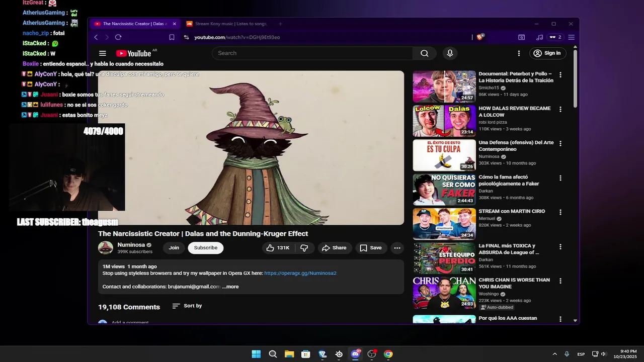The width and height of the screenshot is (644, 362).
Task: Open more actions ellipsis beside Save
Action: coord(397,248)
